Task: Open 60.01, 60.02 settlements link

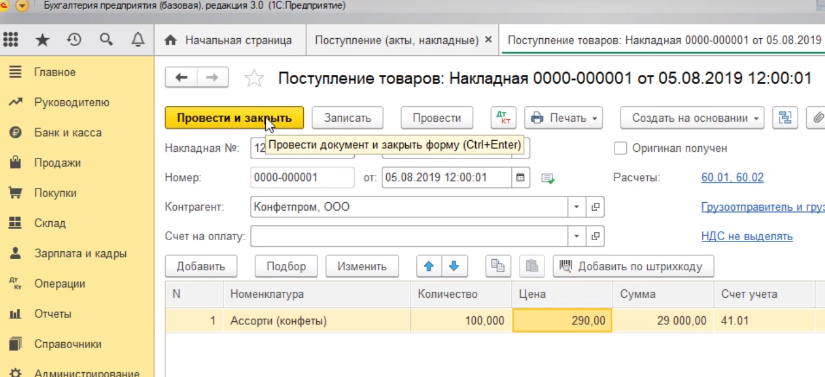Action: (x=732, y=178)
